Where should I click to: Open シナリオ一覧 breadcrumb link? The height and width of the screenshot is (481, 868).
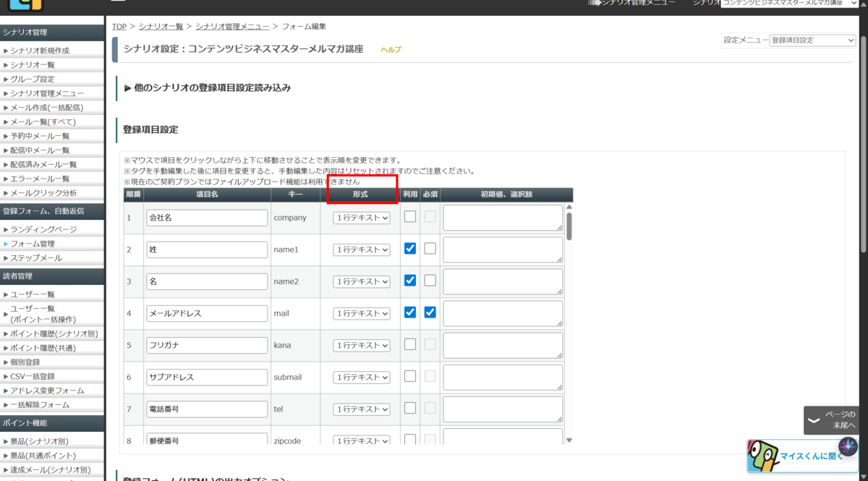point(162,26)
